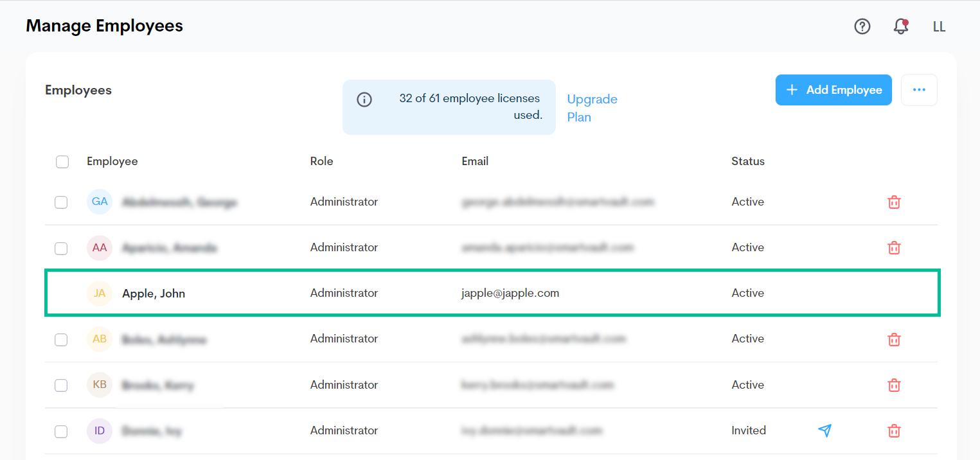Screen dimensions: 980x460
Task: Toggle the select all employees checkbox
Action: pos(62,162)
